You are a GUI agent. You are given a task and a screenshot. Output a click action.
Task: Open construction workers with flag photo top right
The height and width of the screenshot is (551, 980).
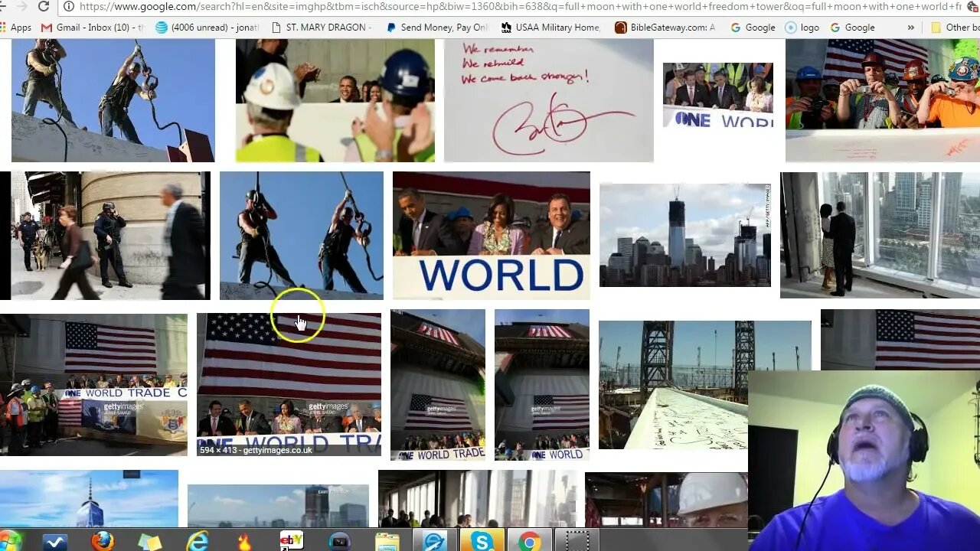883,100
